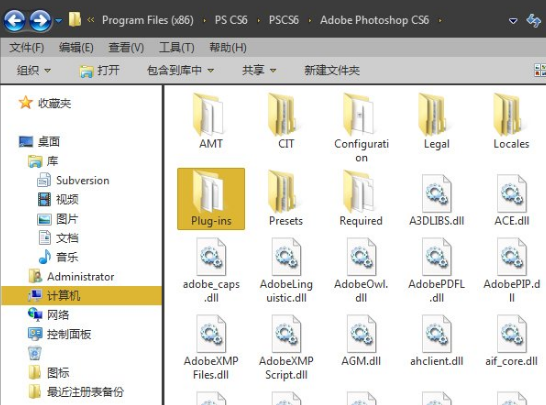Viewport: 546px width, 405px height.
Task: Select the Subversion library
Action: click(x=73, y=180)
